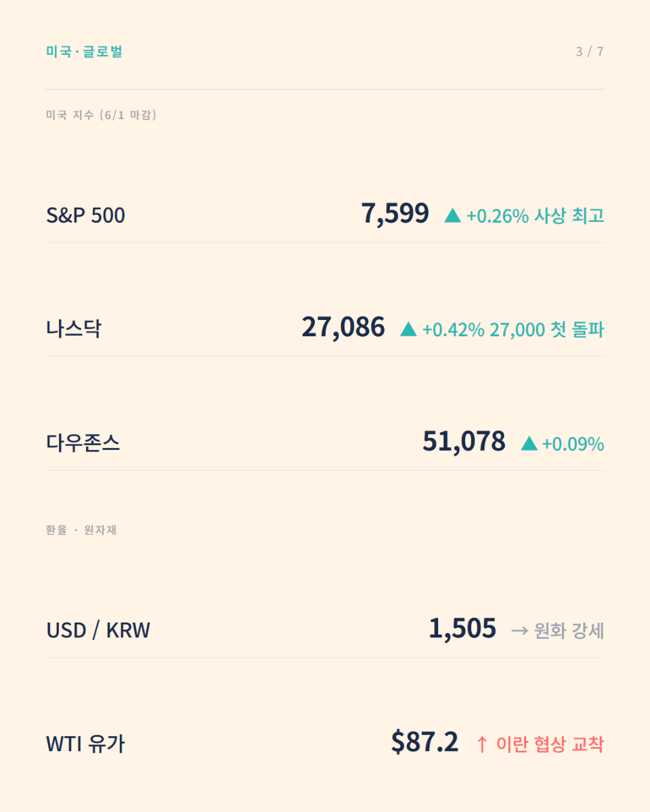This screenshot has width=650, height=812.
Task: Click the WTI price $87.2
Action: (425, 742)
